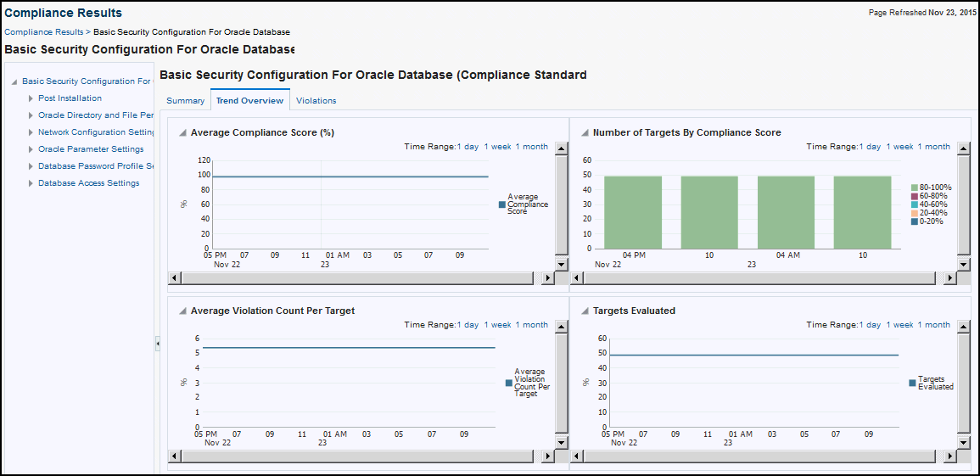
Task: Click the Average Compliance Score legend marker
Action: click(501, 204)
